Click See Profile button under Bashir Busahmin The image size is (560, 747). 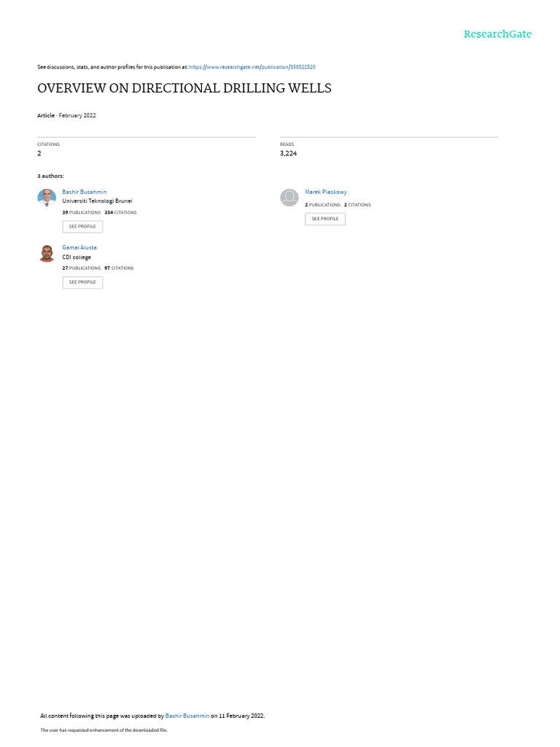(82, 227)
